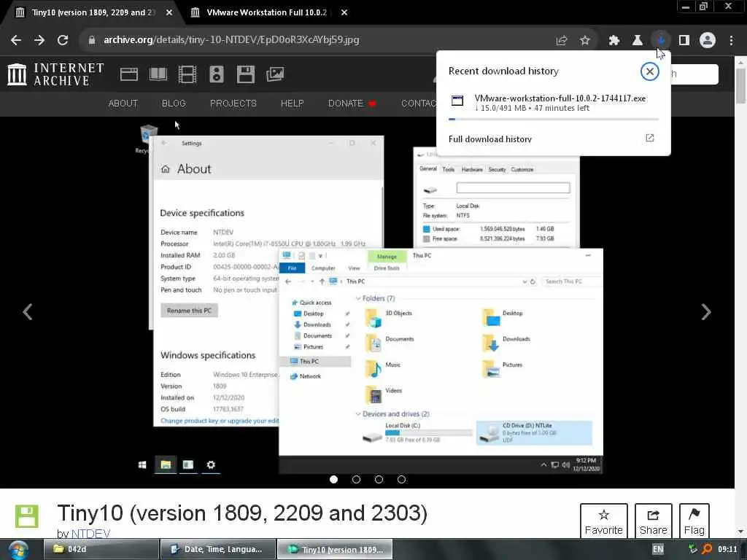Open Chrome three-dot menu
Screen dimensions: 747x560
click(x=731, y=41)
